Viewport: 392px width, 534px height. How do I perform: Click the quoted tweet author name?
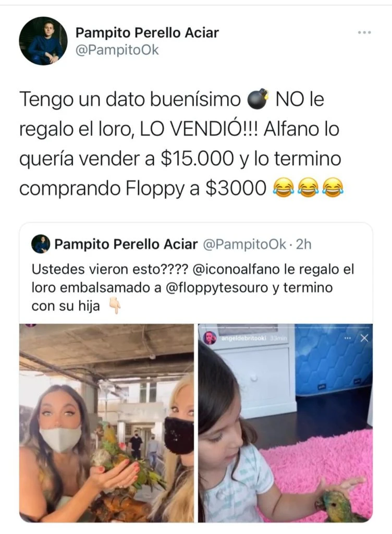coord(126,244)
